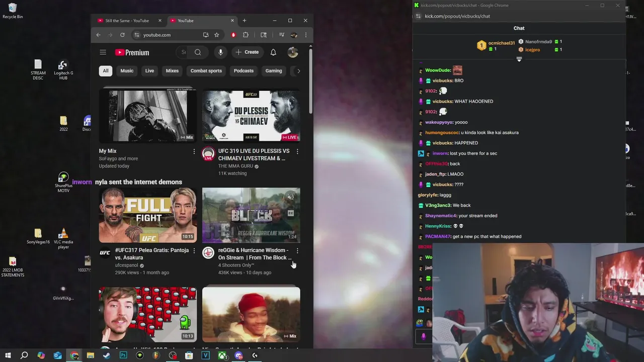Viewport: 644px width, 362px height.
Task: Select the All category chip
Action: 106,71
